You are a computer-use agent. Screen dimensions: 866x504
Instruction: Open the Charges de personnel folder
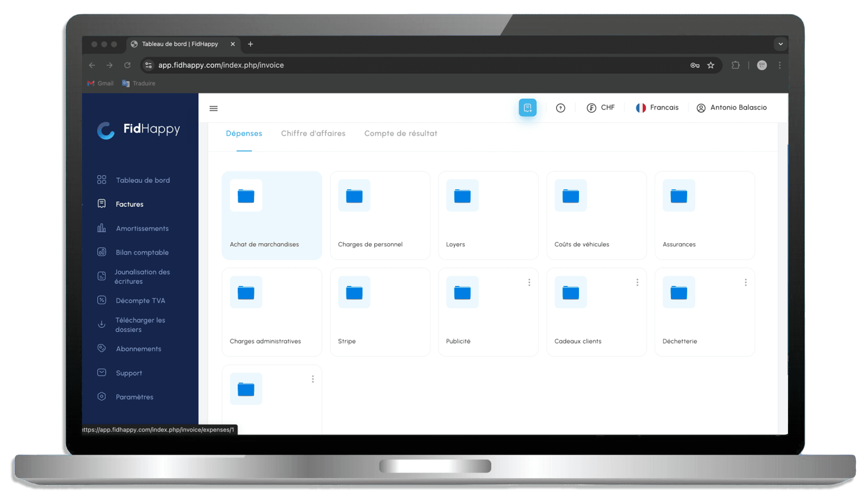pyautogui.click(x=380, y=215)
